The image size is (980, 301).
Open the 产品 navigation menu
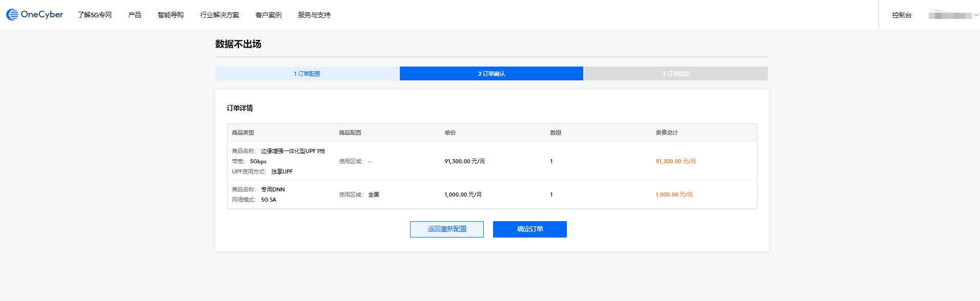[135, 15]
